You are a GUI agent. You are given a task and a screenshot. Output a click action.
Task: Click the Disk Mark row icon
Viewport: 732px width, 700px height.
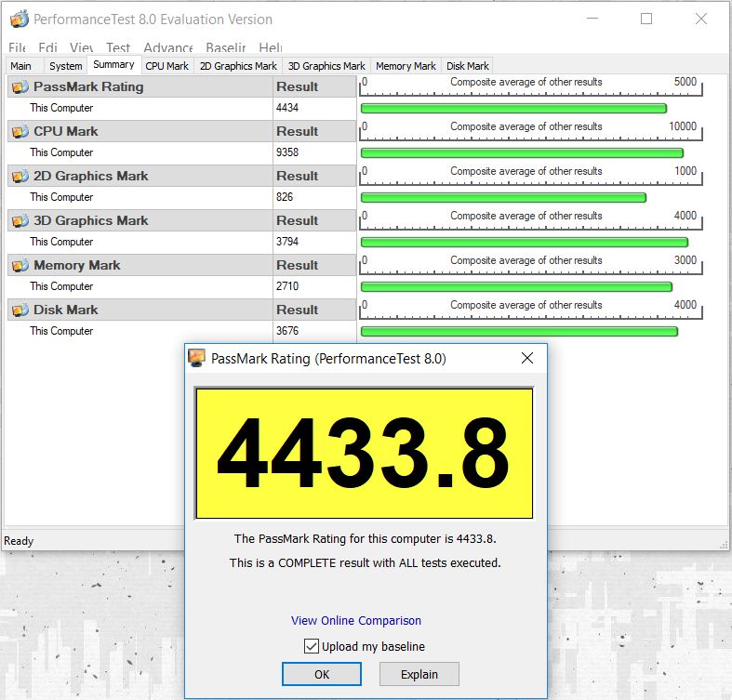pos(20,310)
